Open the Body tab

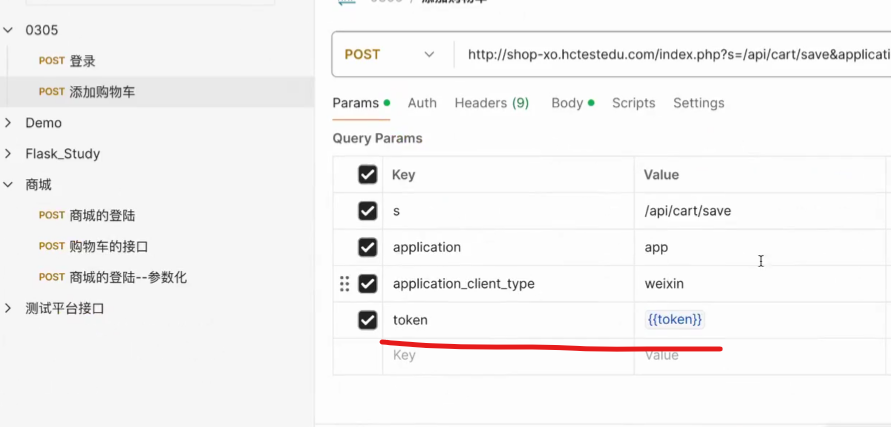click(567, 103)
